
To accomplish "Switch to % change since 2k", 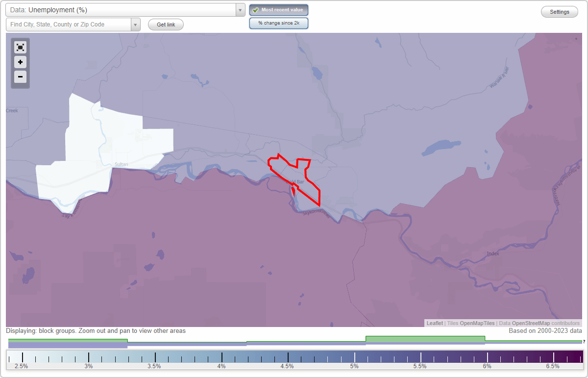I will [x=279, y=23].
